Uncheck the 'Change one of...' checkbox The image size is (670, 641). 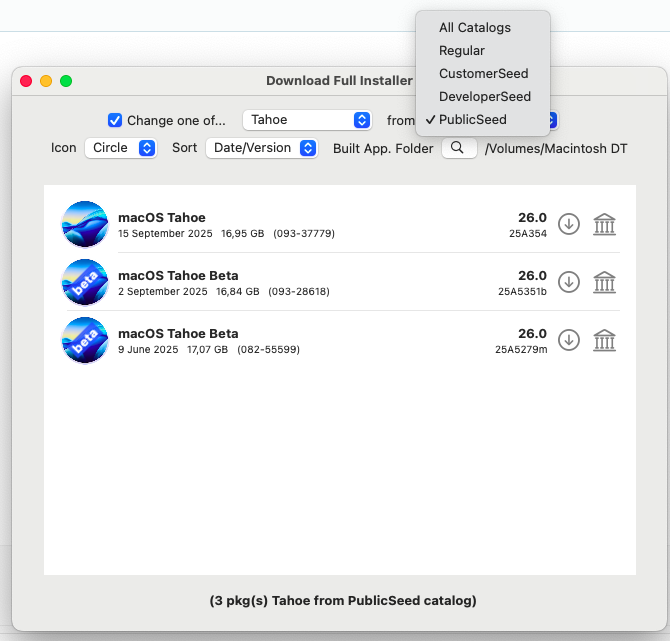115,120
